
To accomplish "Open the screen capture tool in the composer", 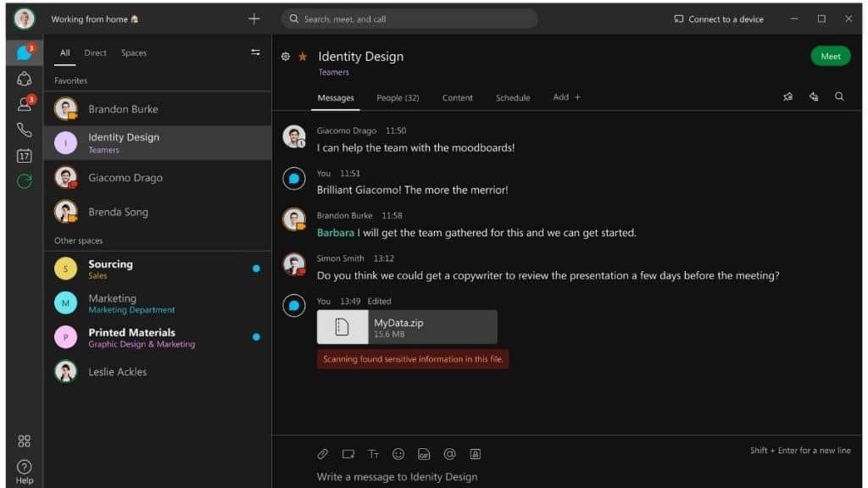I will point(348,454).
